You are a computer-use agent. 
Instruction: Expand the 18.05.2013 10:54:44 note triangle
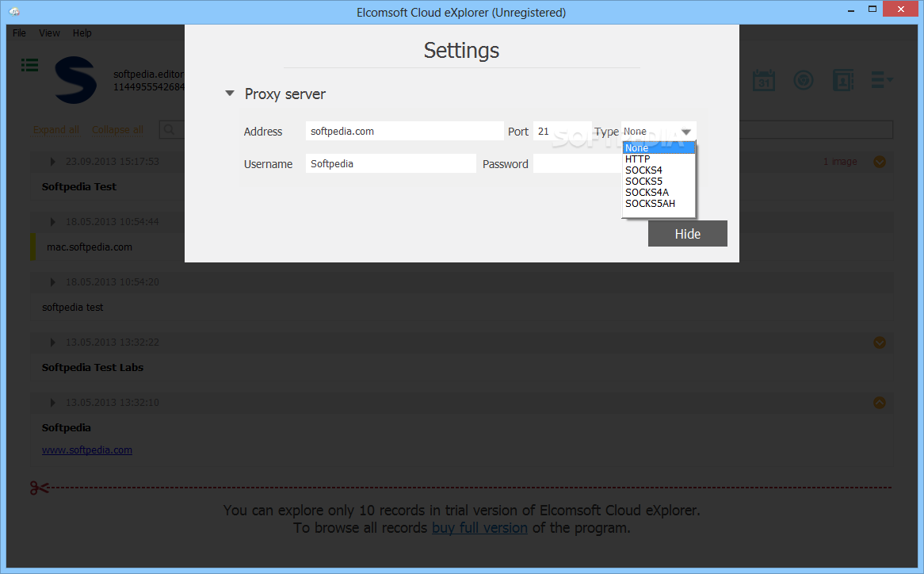[52, 221]
